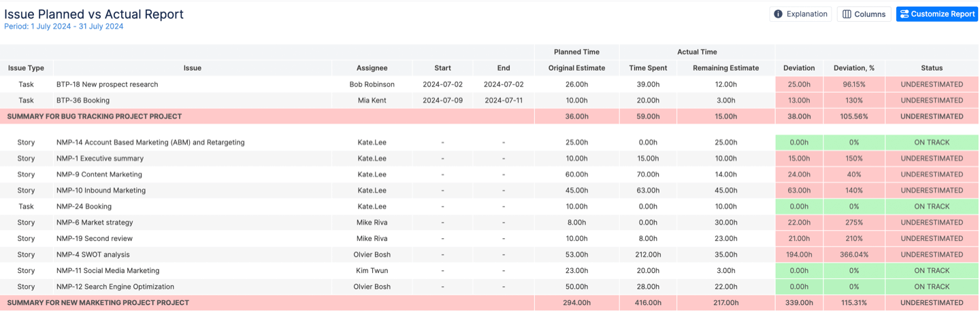Screen dimensions: 980x311
Task: Click the Status column header
Action: coord(932,68)
